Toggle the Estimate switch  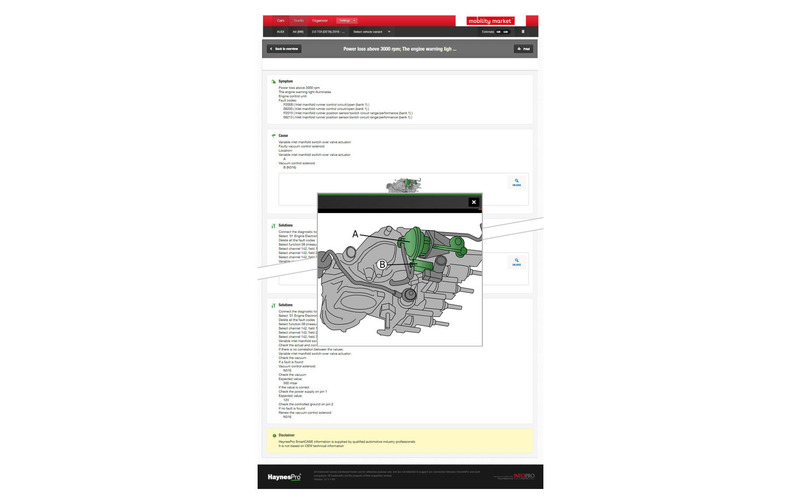[x=502, y=32]
